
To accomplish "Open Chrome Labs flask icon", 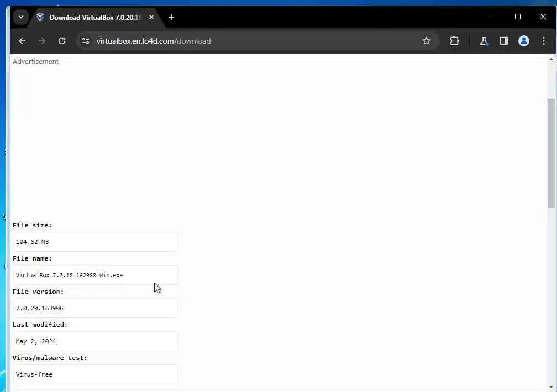I will [x=484, y=41].
